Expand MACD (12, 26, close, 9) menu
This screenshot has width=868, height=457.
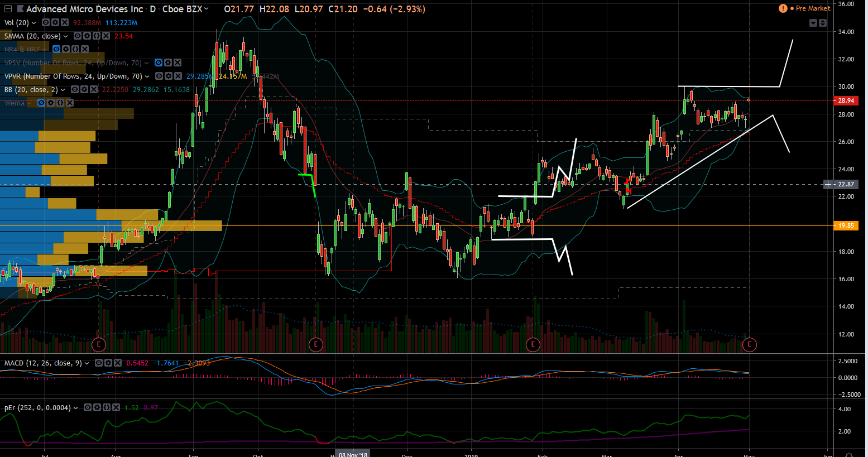click(x=87, y=363)
